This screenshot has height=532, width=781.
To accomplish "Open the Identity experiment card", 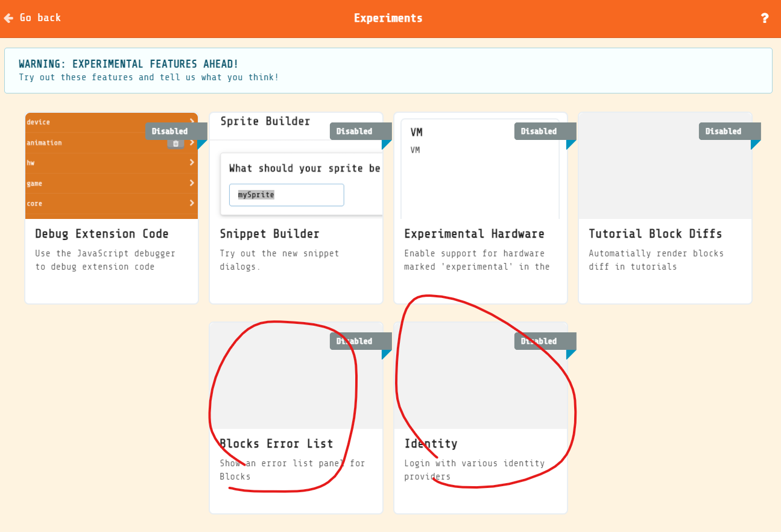I will pos(480,416).
